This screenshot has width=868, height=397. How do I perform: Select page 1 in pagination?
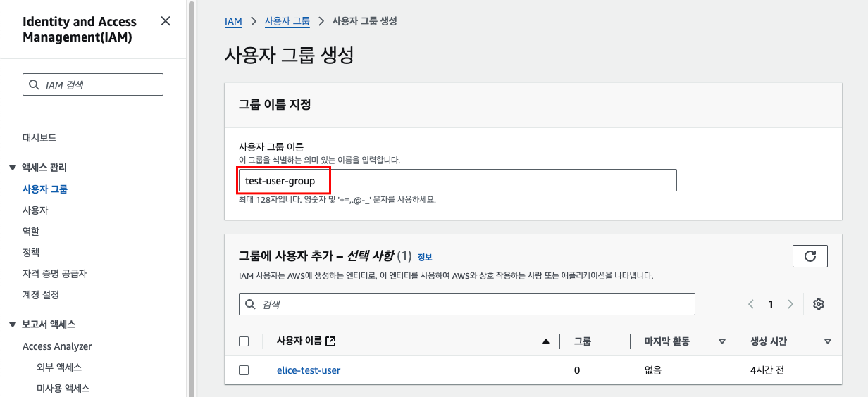click(771, 304)
